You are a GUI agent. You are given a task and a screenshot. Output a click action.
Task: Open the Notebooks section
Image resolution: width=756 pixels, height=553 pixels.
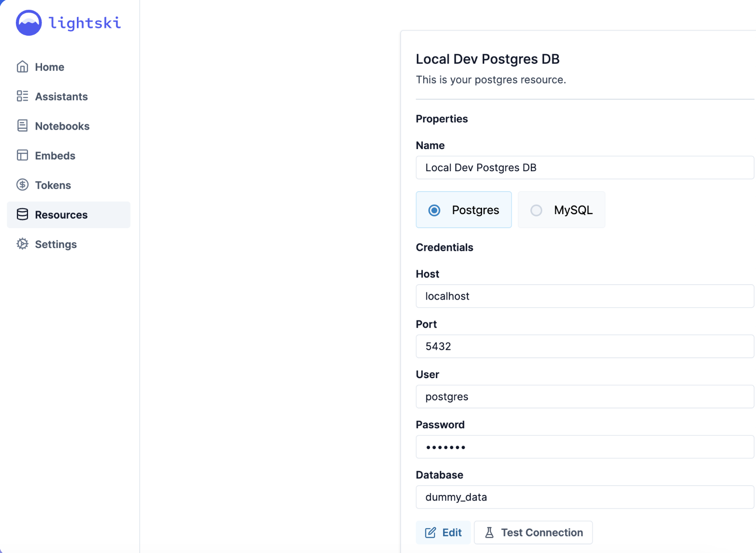pos(62,126)
